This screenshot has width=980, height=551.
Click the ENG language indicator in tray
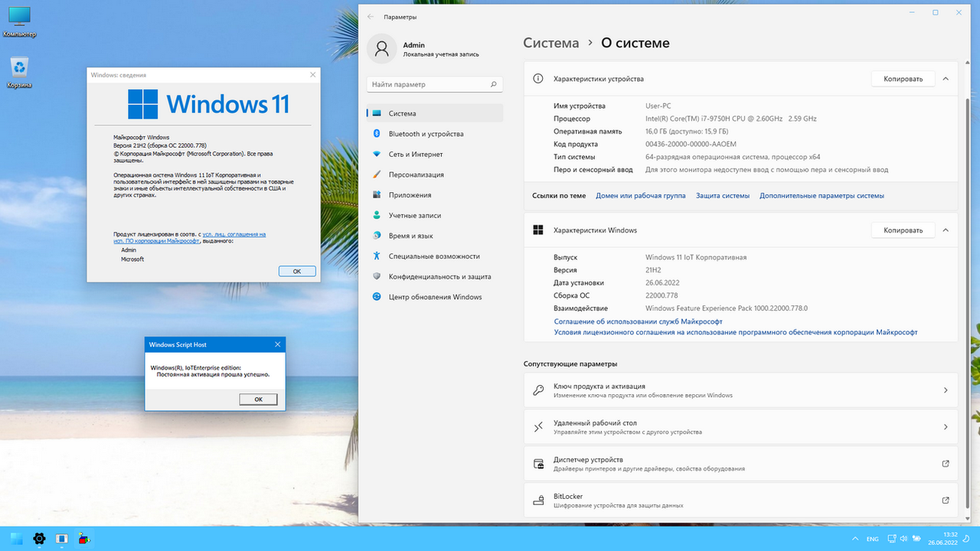[872, 539]
